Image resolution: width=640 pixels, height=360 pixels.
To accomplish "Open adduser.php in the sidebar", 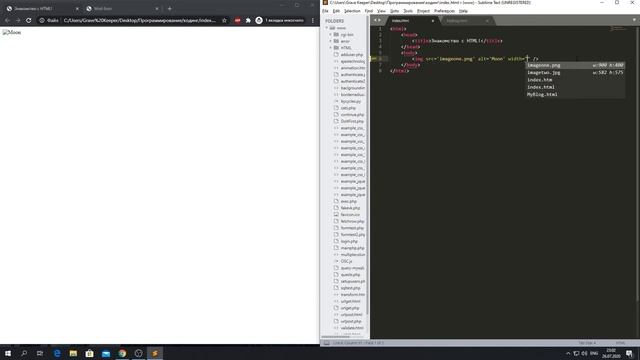I will coord(351,55).
